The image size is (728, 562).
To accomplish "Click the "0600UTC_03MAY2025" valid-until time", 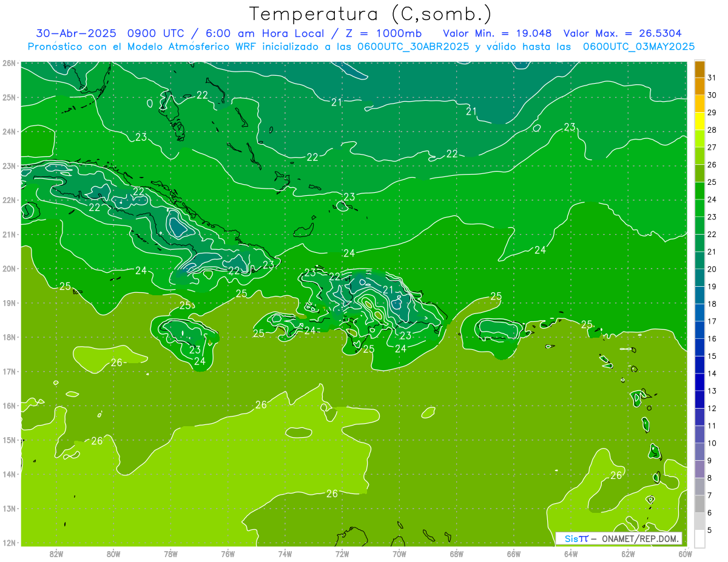I will 639,47.
